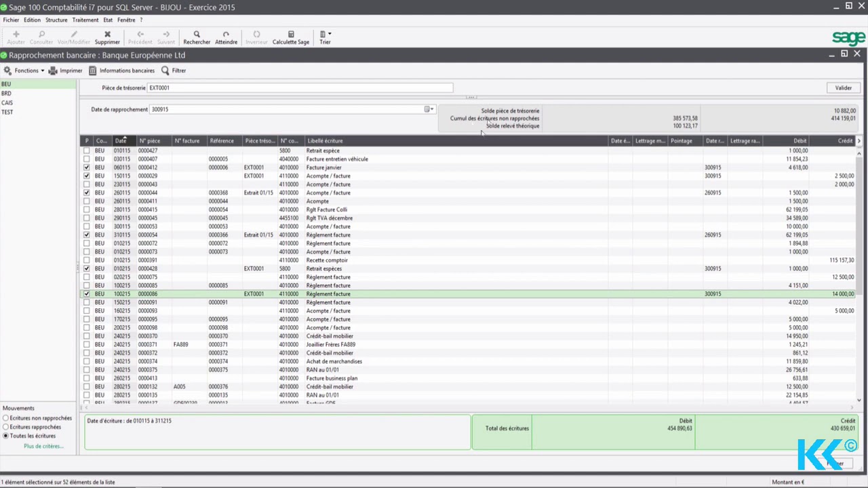This screenshot has height=488, width=868.
Task: Uncheck checkbox for Retrait espèces 0000428 row
Action: [x=86, y=268]
